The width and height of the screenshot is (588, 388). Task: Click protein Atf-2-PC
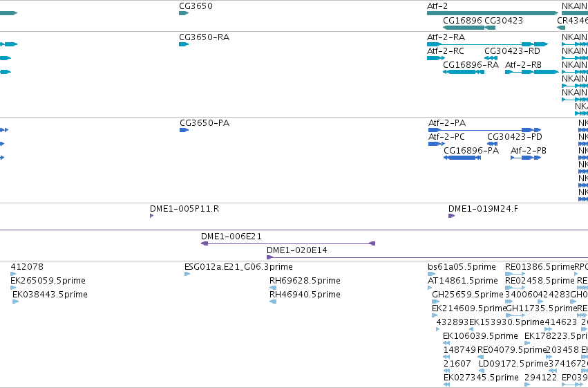(x=437, y=144)
